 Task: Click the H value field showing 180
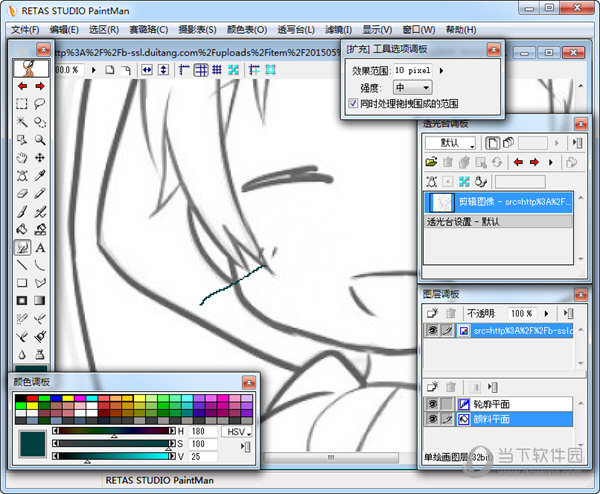click(203, 432)
